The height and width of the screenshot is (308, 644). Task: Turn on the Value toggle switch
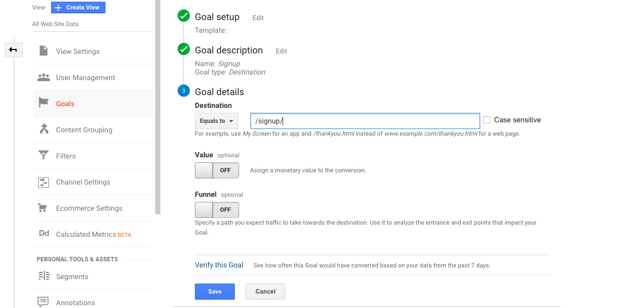217,170
